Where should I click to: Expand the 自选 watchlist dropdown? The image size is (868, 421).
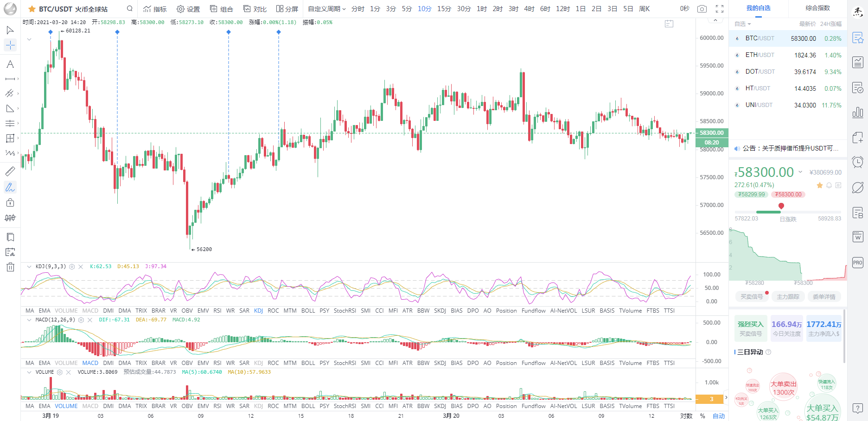(742, 24)
